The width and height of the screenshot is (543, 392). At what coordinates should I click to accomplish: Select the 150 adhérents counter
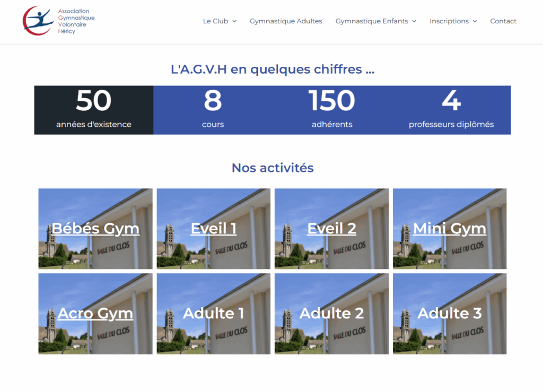click(332, 110)
